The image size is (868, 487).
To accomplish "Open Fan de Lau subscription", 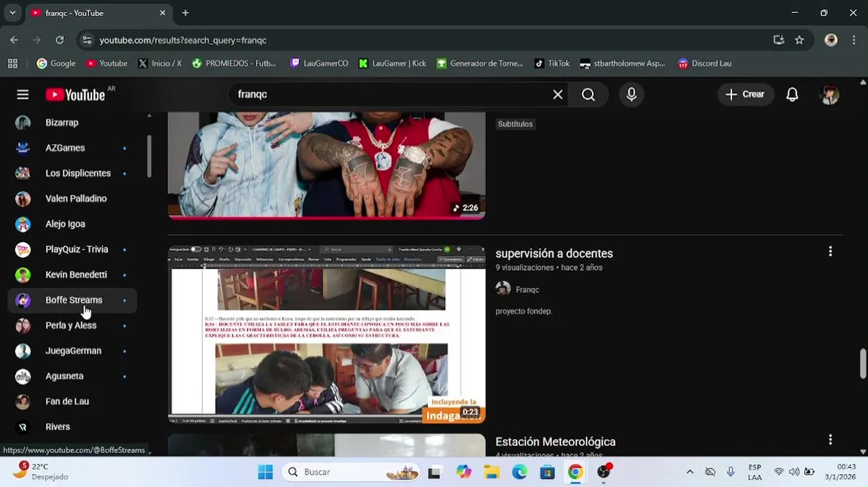I will 72,402.
